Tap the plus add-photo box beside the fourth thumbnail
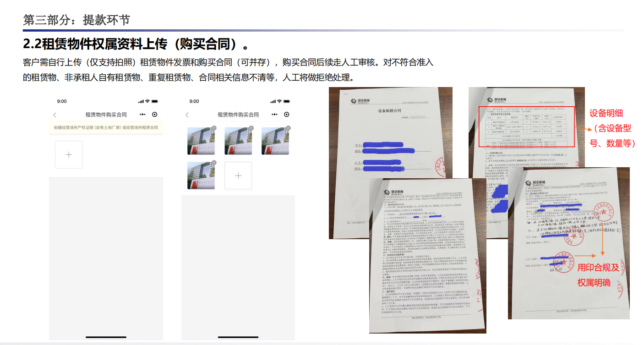Viewport: 644px width, 345px height. pos(238,175)
